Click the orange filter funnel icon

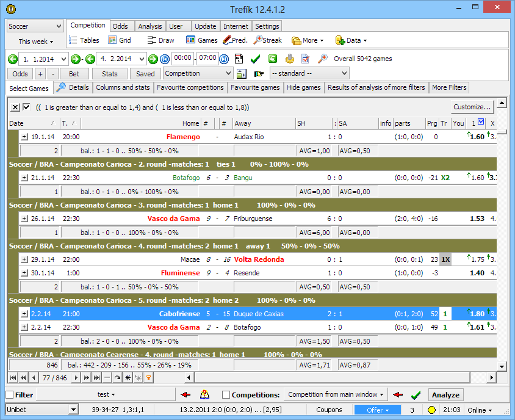(148, 378)
